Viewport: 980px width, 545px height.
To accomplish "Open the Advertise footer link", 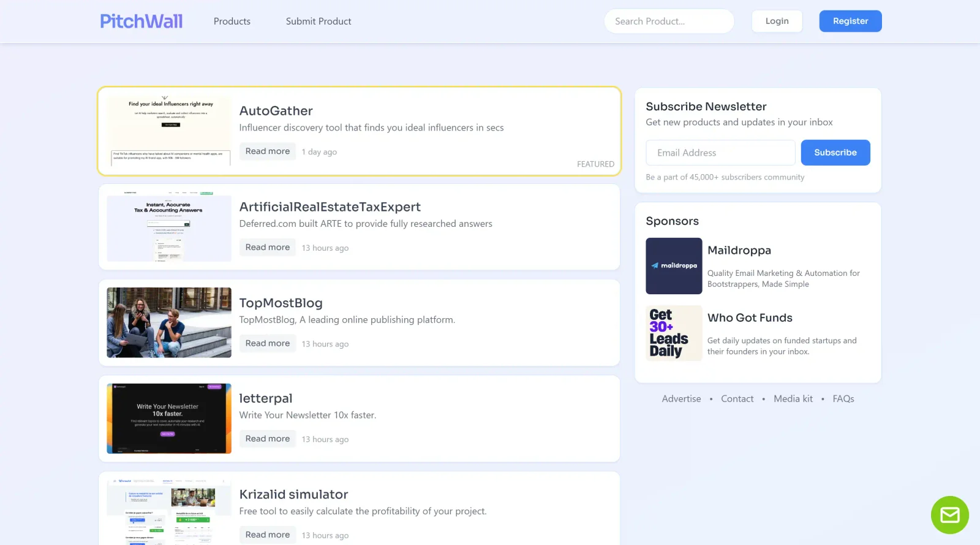I will [681, 398].
